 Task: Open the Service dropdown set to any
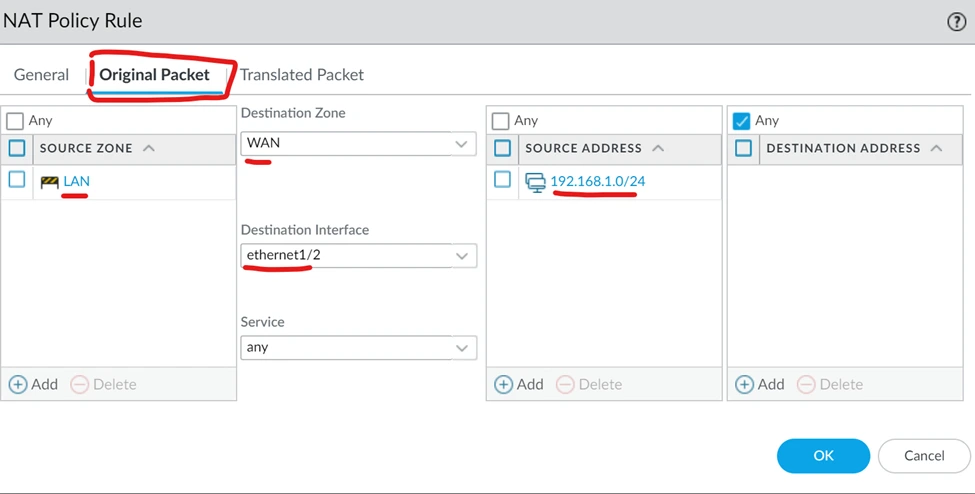click(x=461, y=348)
